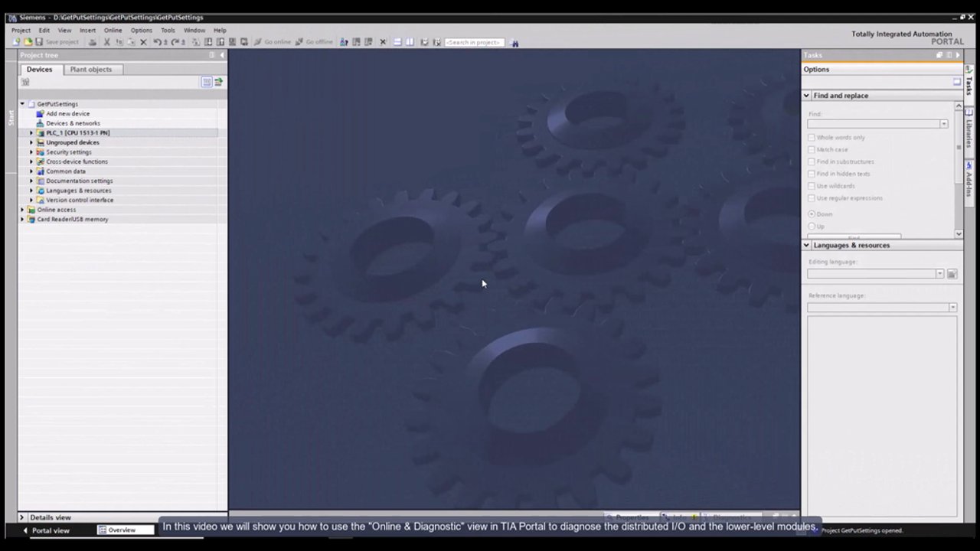Click the Open project folder icon

click(28, 42)
